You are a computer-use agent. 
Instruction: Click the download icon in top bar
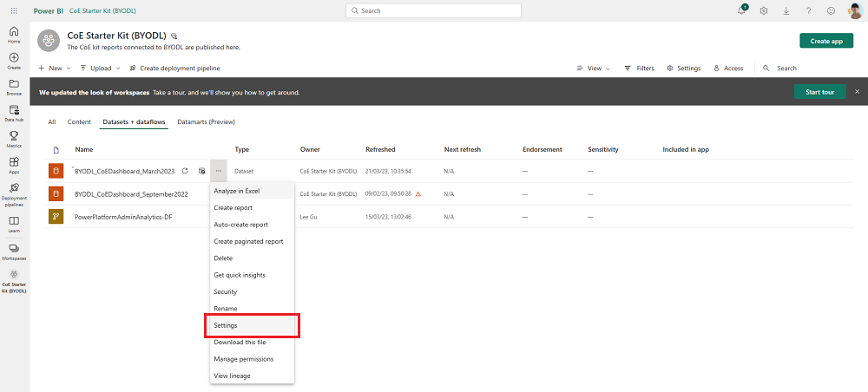click(786, 10)
